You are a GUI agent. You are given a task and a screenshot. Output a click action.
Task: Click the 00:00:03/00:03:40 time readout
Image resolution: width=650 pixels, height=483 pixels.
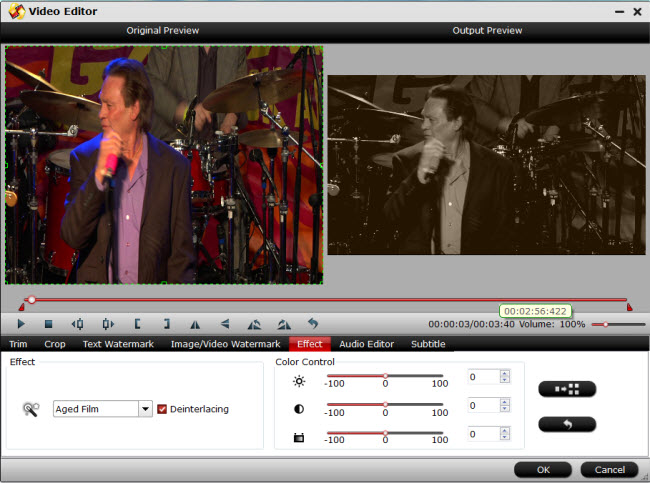coord(471,324)
